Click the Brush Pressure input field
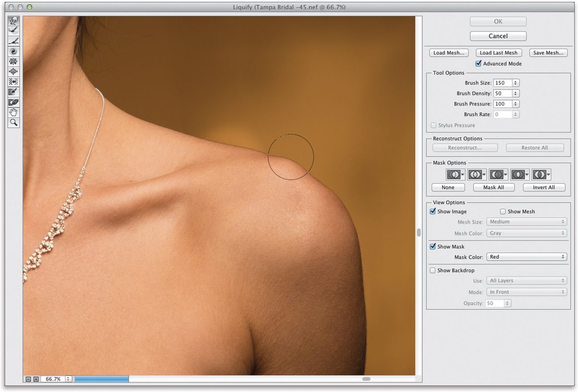578x392 pixels. (x=502, y=104)
